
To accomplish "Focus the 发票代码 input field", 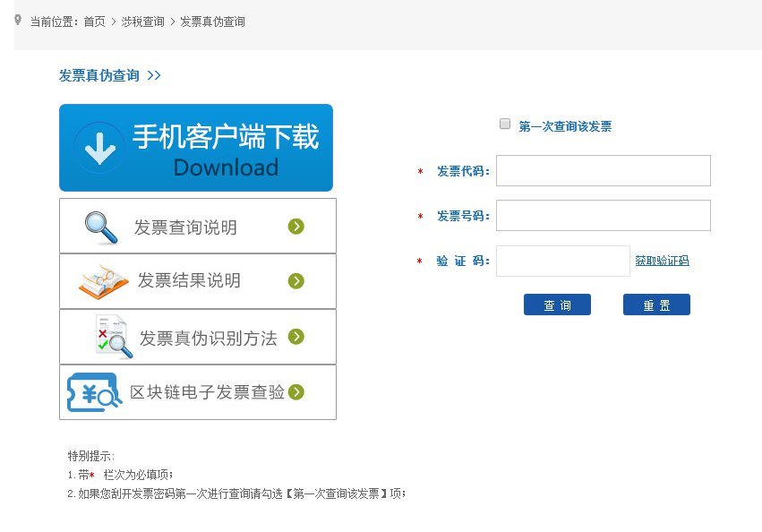I will 604,171.
